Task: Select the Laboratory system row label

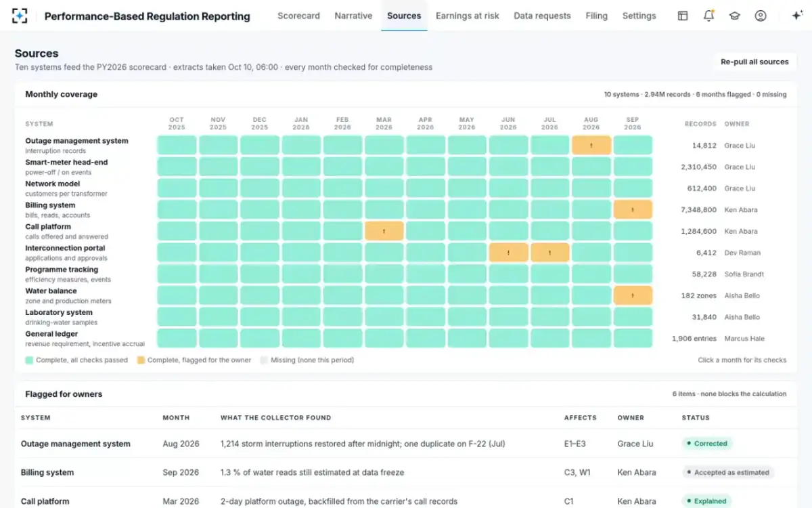Action: click(59, 312)
